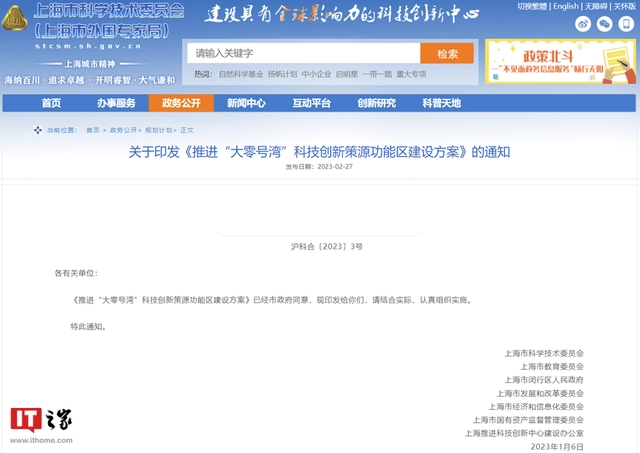Open the 首页 navigation tab

(51, 103)
